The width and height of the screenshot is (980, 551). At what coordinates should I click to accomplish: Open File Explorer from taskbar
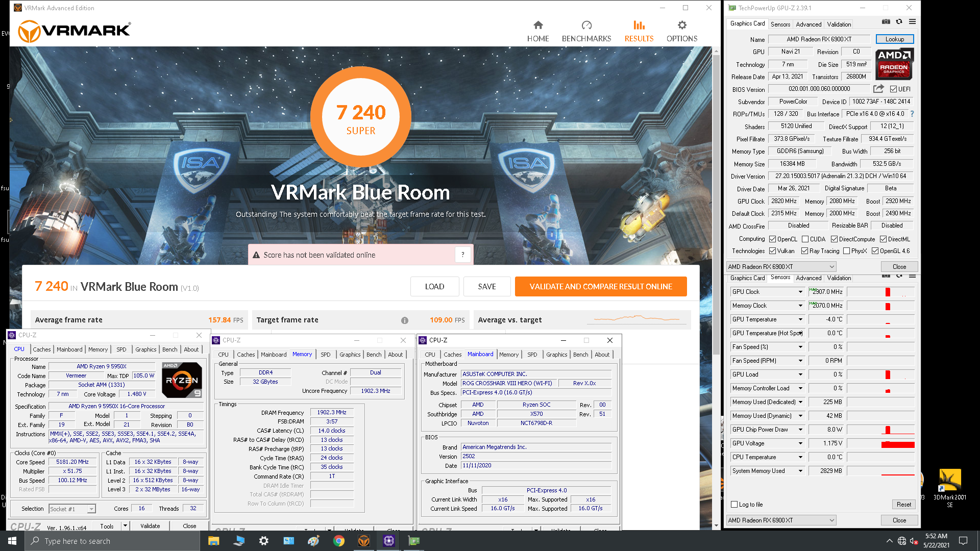213,541
